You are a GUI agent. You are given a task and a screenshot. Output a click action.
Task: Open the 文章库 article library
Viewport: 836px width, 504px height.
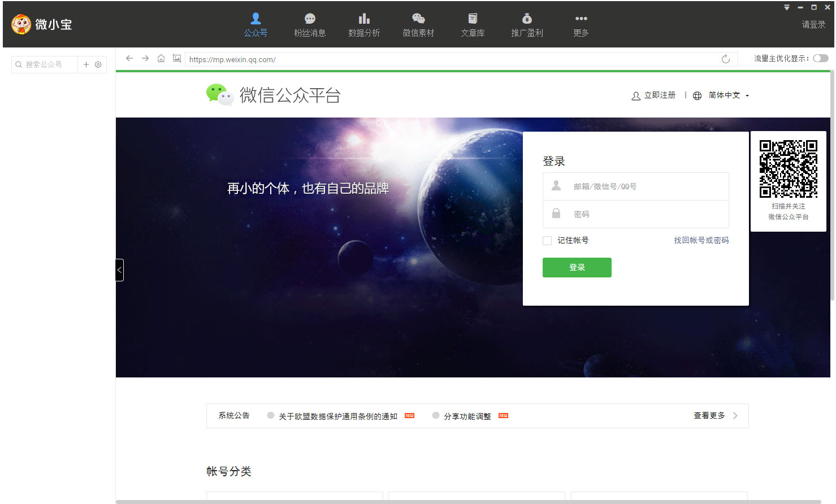[x=473, y=25]
